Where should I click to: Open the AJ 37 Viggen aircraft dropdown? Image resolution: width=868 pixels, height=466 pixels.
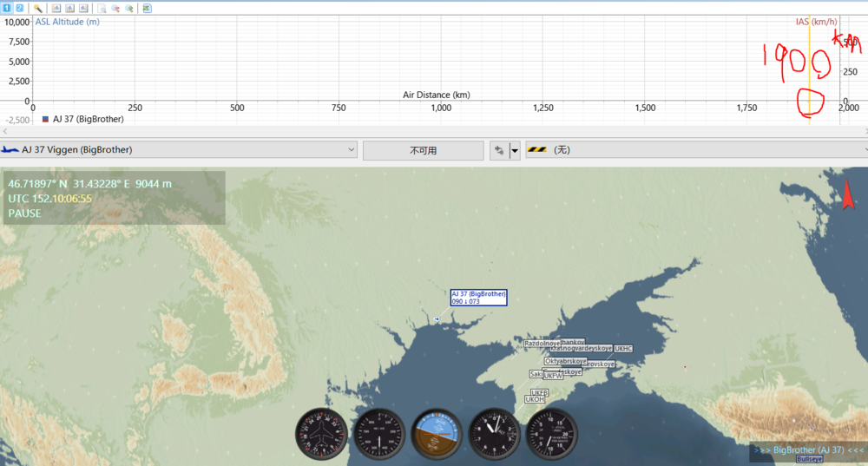click(179, 150)
